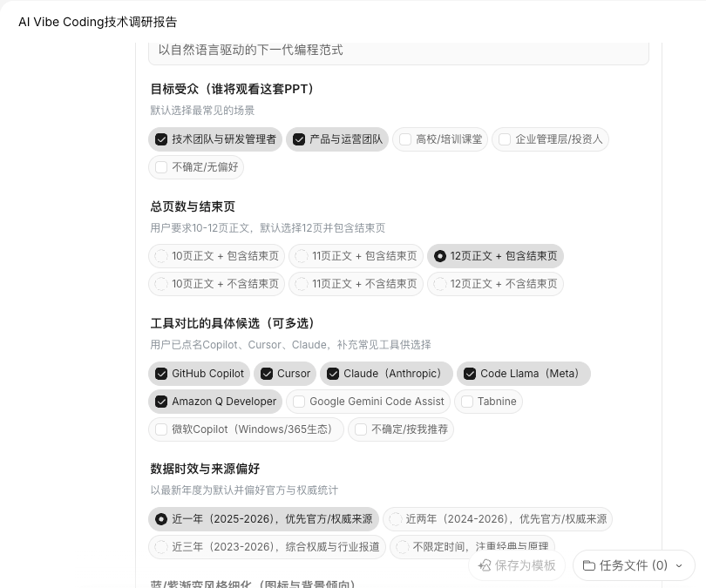This screenshot has width=706, height=588.
Task: Click hint text 以最新年度为默认并偏好官方与权威统计
Action: [244, 490]
